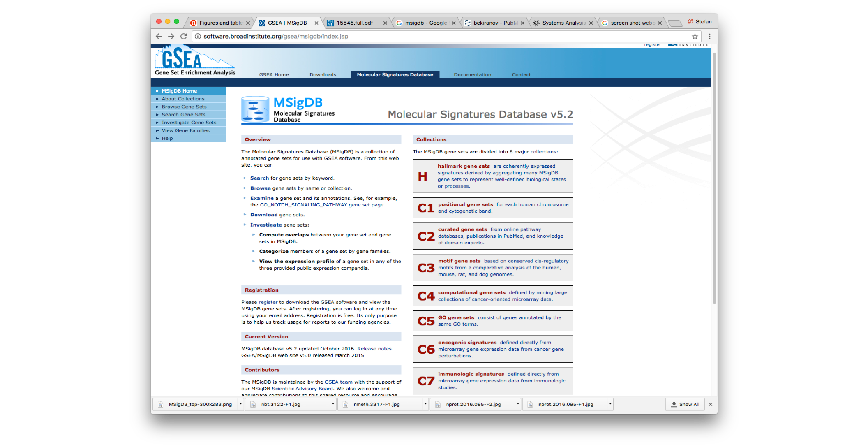Click the C3 collection icon
Viewport: 868px width, 447px height.
point(426,268)
